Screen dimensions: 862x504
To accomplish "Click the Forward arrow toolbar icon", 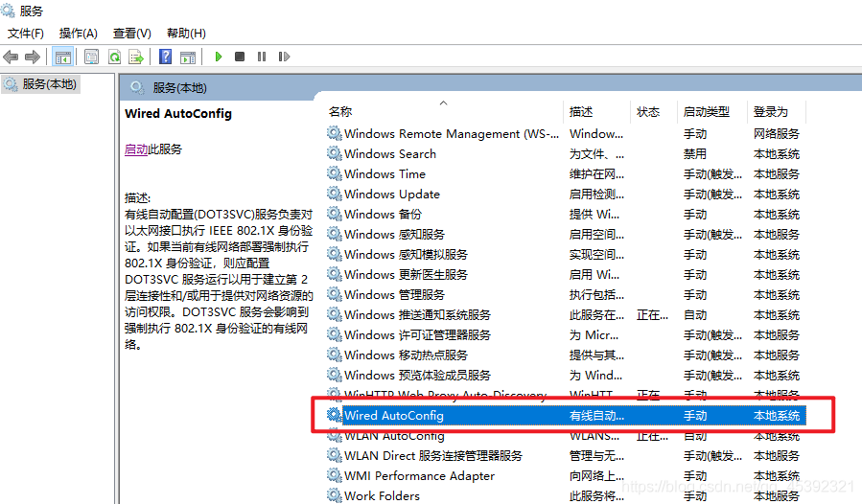I will click(x=33, y=57).
